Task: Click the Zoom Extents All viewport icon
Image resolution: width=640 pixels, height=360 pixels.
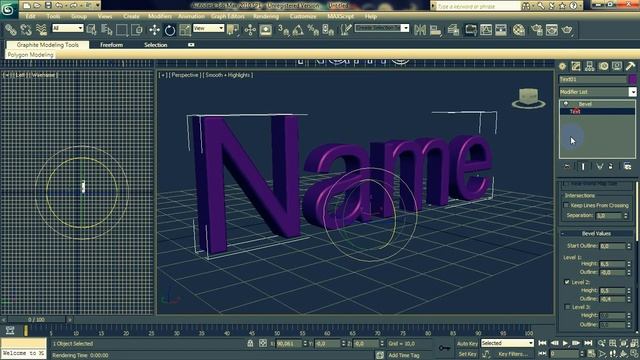Action: (x=634, y=343)
